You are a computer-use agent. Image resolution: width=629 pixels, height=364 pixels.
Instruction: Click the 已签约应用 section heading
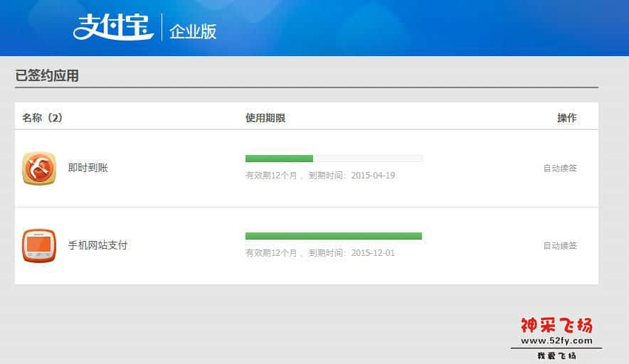click(47, 75)
